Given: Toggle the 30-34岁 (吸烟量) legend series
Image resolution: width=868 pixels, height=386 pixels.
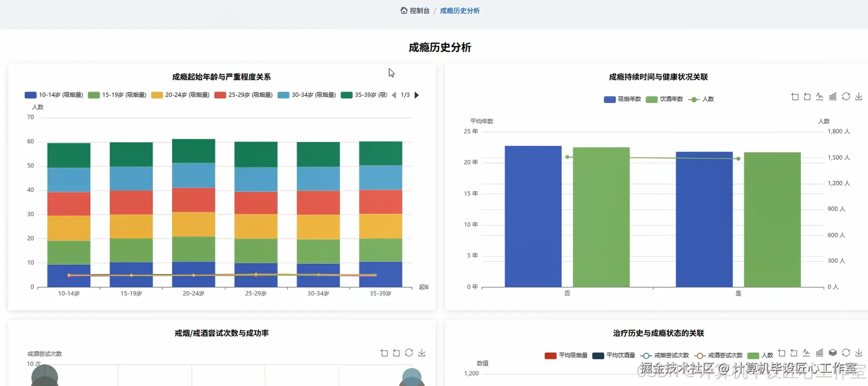Looking at the screenshot, I should tap(307, 95).
